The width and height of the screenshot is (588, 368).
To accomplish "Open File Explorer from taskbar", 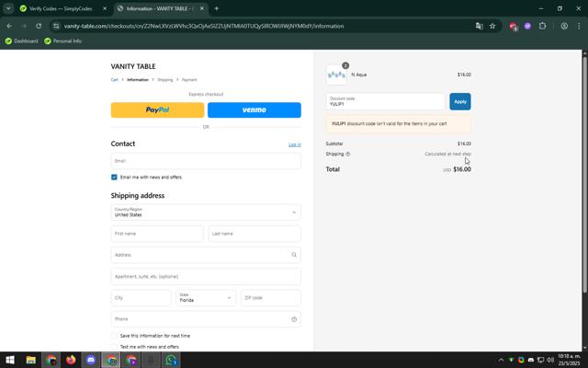I will [x=30, y=360].
